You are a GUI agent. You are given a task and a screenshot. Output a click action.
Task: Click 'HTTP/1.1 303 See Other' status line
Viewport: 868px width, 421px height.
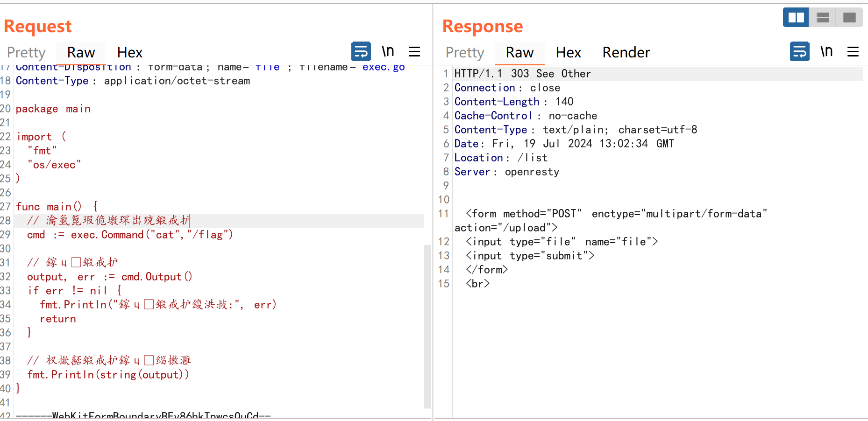point(523,74)
